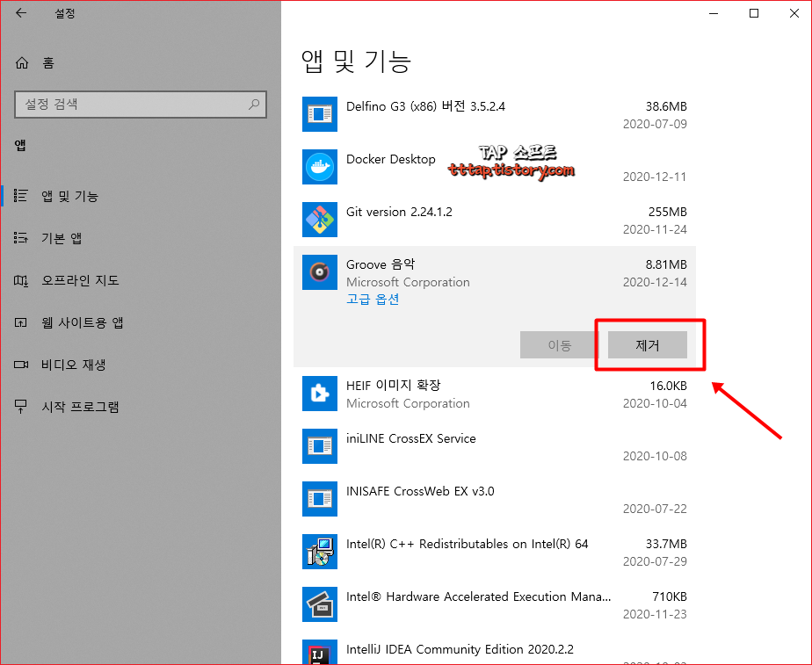Click the HEIF image extension icon
This screenshot has height=665, width=812.
(x=320, y=394)
